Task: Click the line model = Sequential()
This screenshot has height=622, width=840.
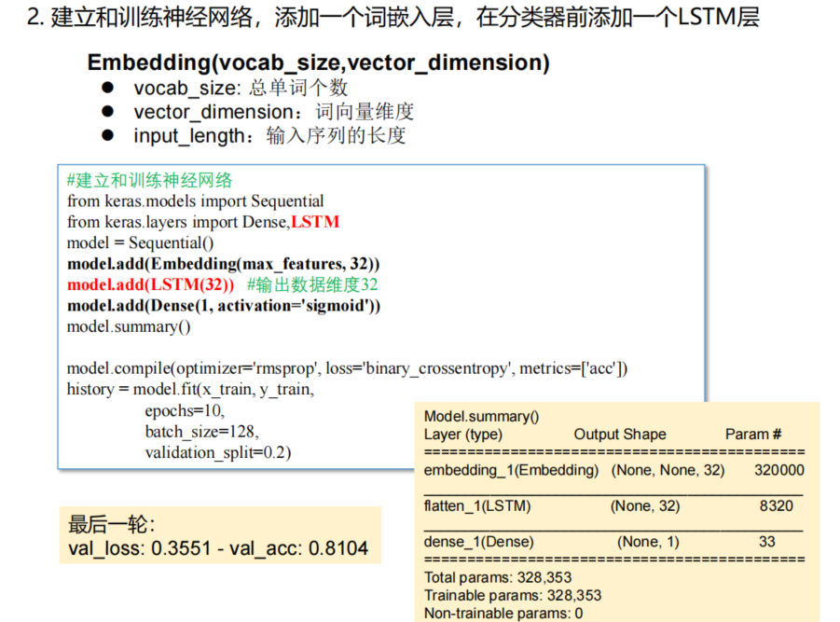Action: pos(140,242)
